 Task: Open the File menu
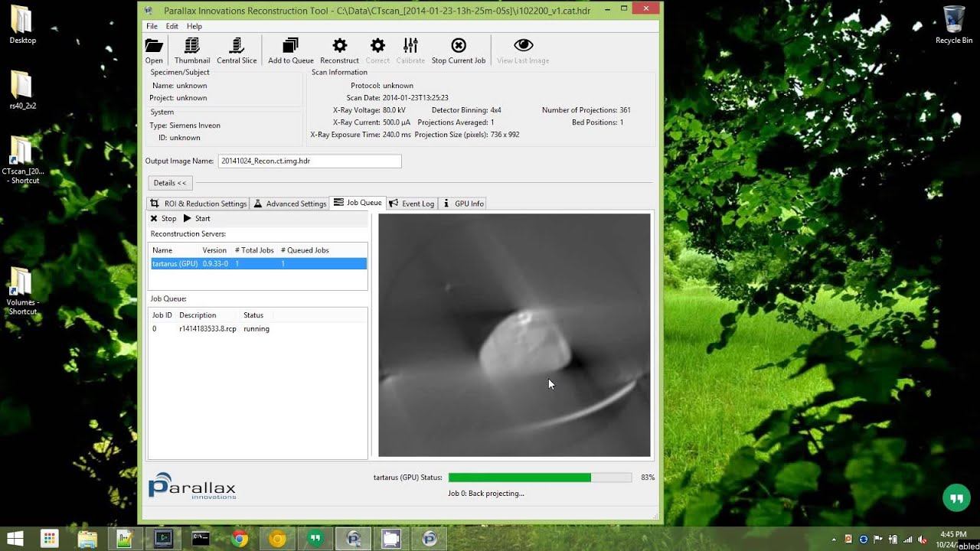(152, 26)
